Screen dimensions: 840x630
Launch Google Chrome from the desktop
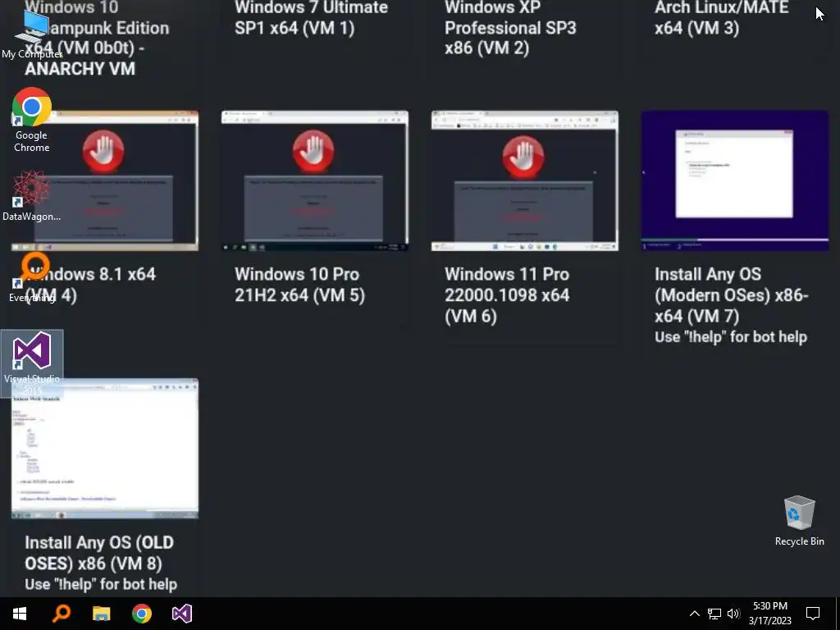pos(32,120)
